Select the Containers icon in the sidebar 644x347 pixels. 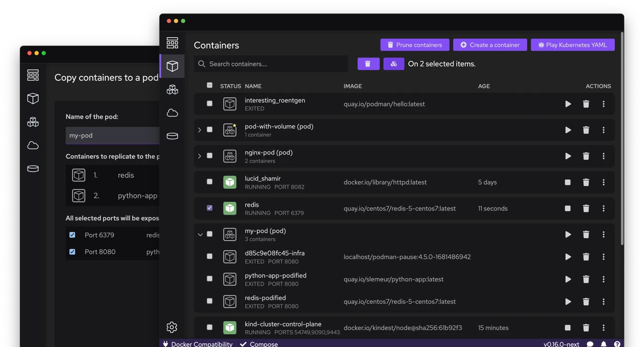pos(172,67)
